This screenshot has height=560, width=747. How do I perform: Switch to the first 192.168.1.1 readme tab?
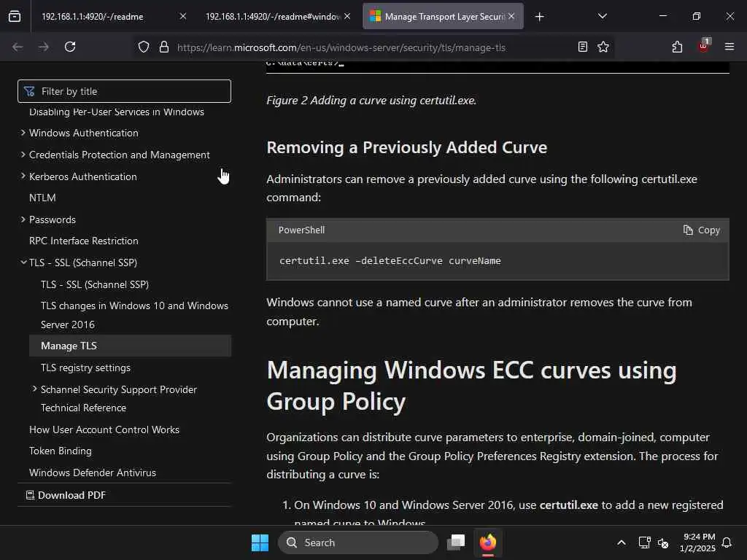[113, 16]
